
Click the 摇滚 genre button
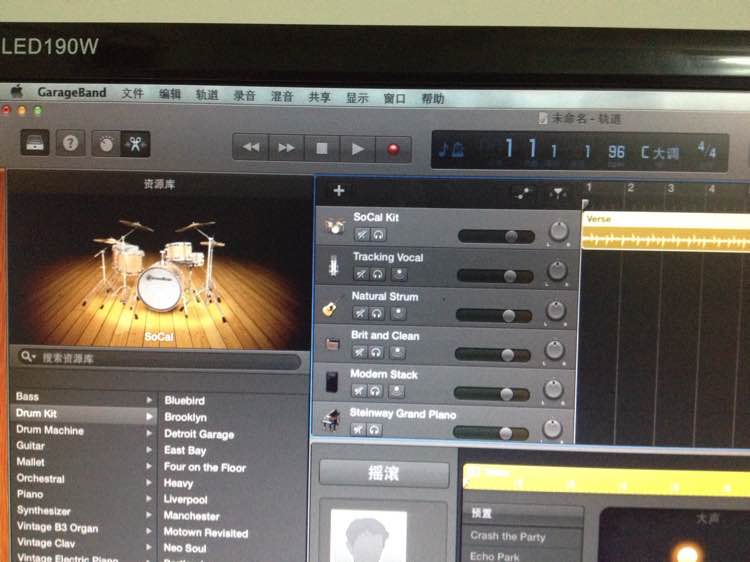point(384,474)
